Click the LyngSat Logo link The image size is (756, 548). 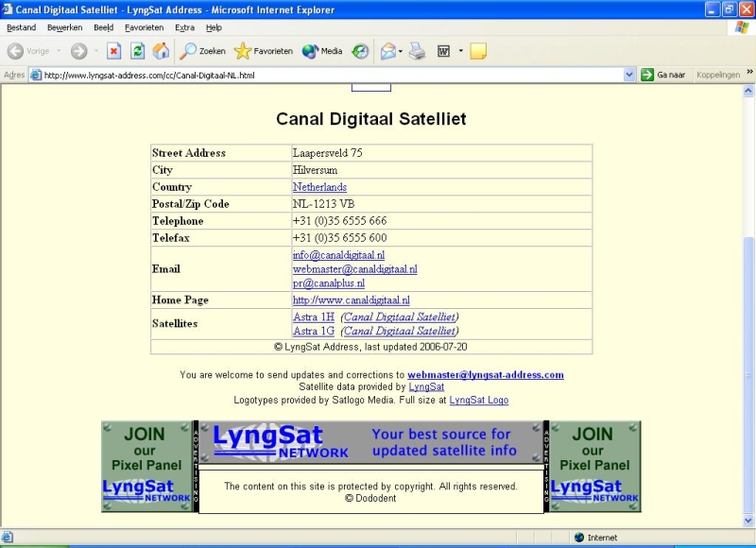479,400
